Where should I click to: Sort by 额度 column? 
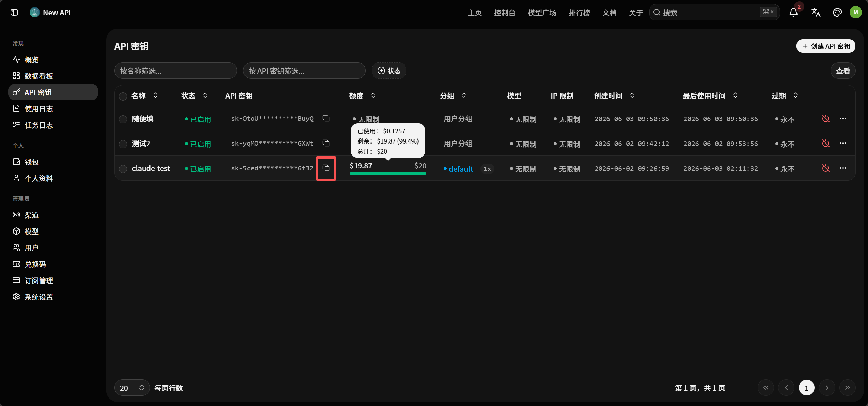point(363,96)
